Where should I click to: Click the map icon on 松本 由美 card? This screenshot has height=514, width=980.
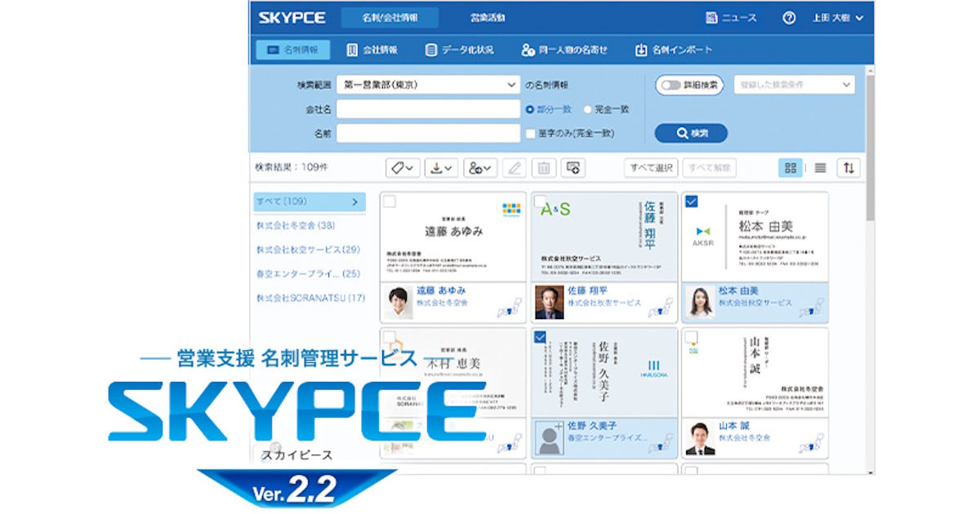click(x=811, y=308)
